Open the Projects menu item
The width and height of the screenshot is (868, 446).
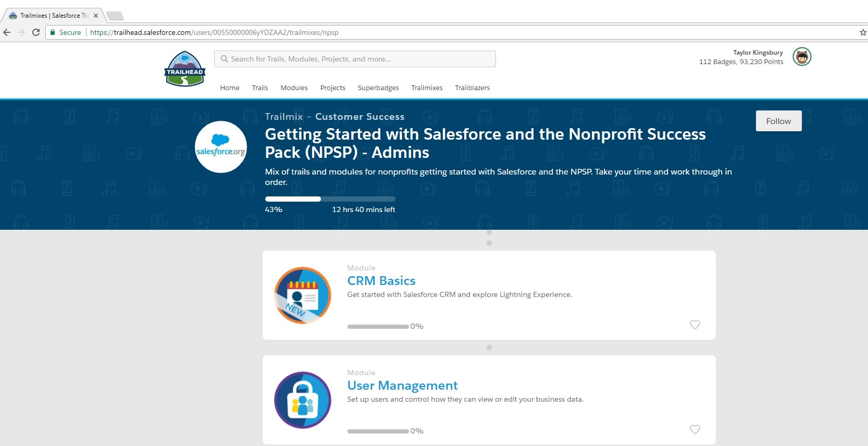[x=333, y=88]
